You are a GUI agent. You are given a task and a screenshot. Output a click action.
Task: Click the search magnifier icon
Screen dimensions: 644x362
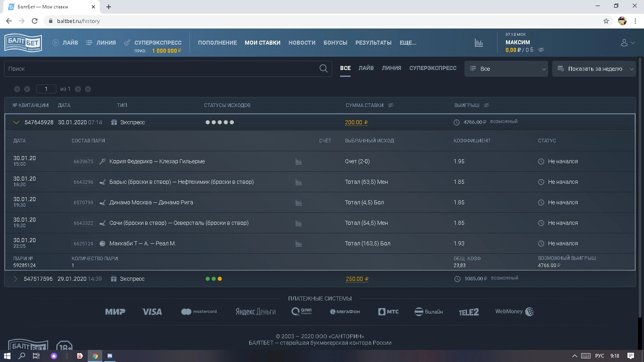click(324, 69)
